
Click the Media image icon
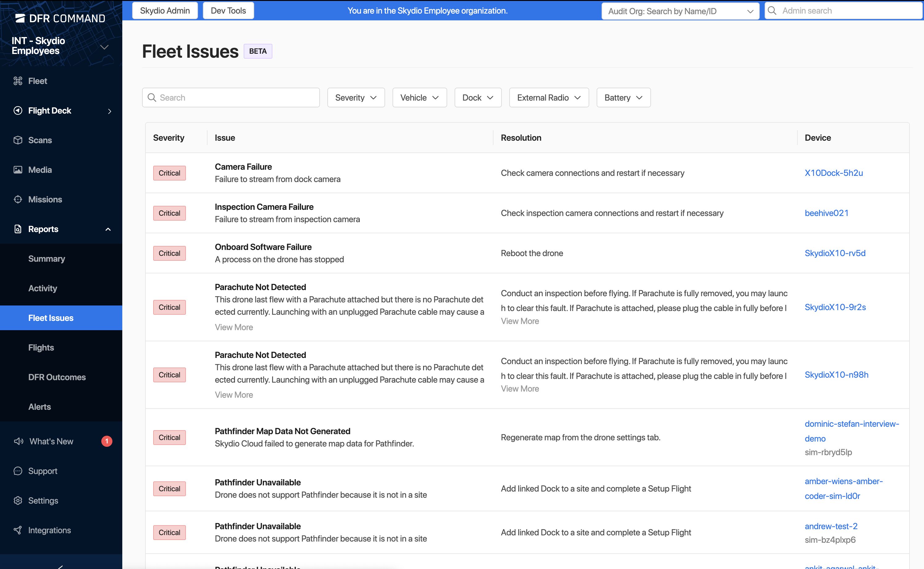(18, 170)
